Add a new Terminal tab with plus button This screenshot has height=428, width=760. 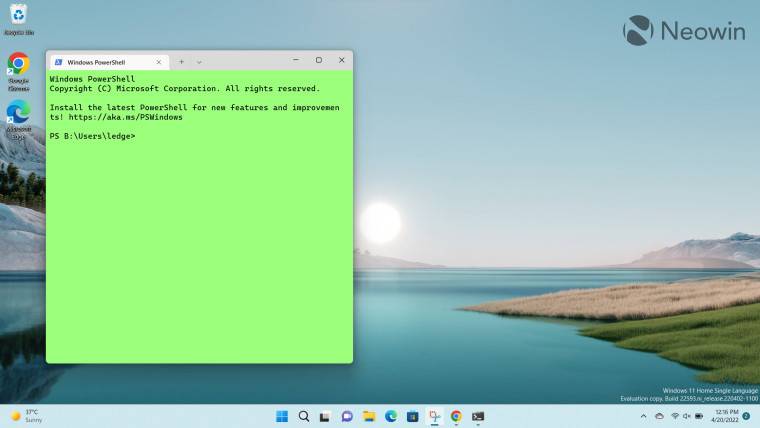[181, 62]
